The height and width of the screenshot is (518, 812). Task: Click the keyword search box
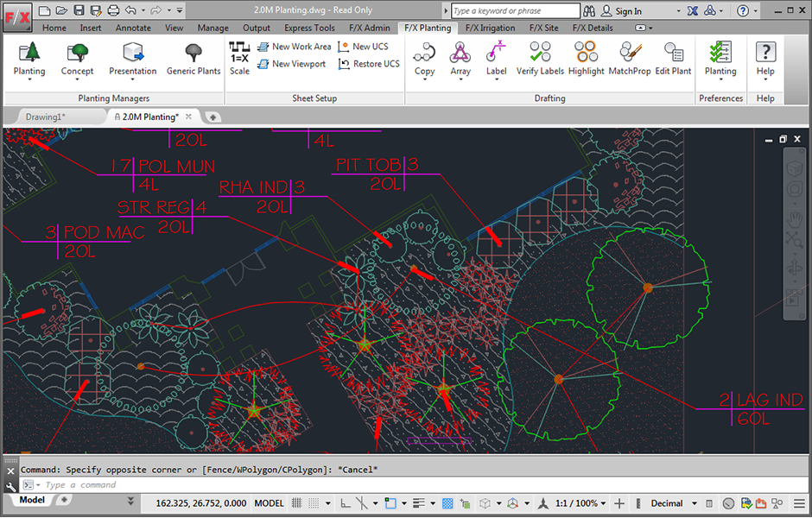(x=515, y=11)
